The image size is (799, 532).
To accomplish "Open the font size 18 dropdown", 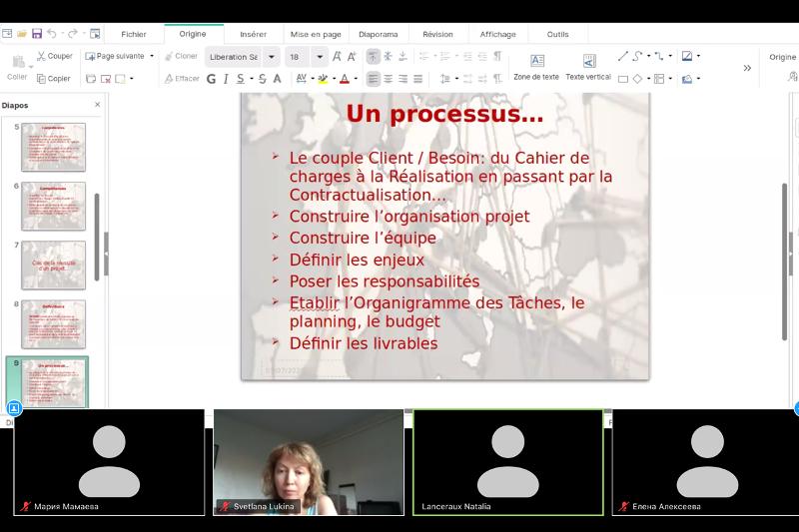I will [320, 57].
